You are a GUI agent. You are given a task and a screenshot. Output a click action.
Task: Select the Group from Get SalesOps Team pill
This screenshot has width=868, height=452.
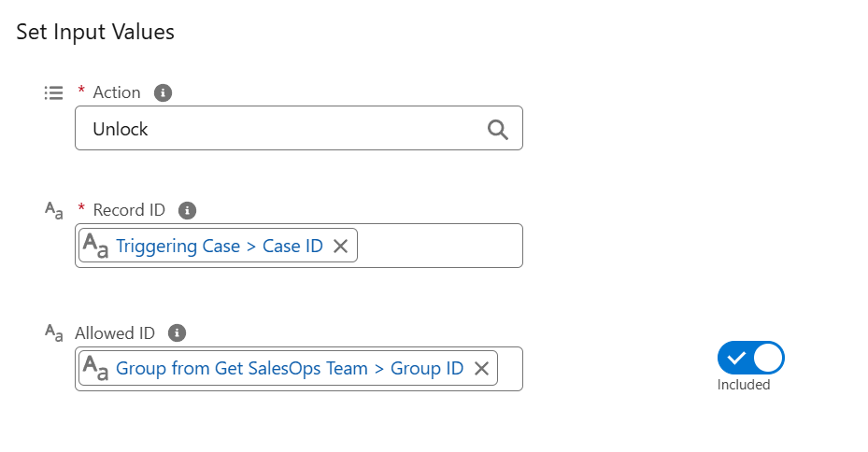tap(290, 369)
